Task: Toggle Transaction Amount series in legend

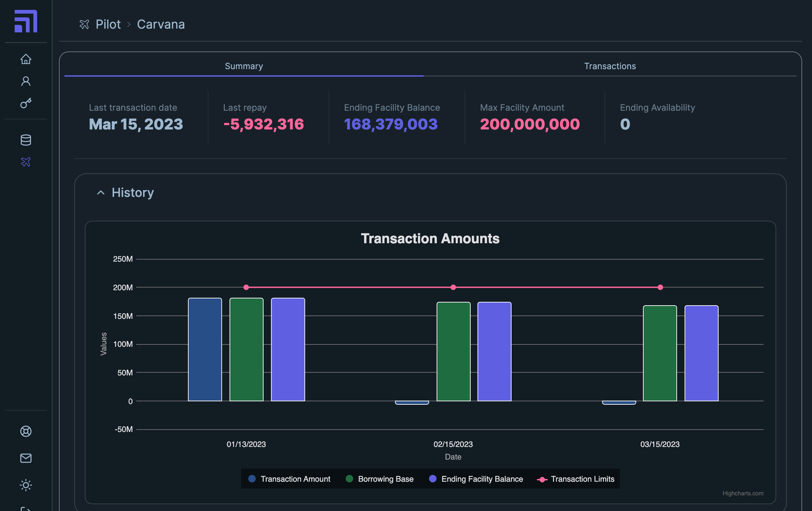Action: [x=295, y=479]
